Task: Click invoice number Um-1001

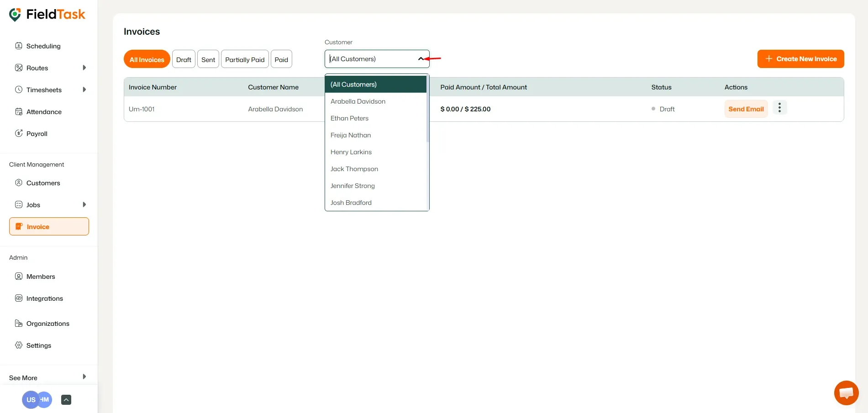Action: point(142,109)
